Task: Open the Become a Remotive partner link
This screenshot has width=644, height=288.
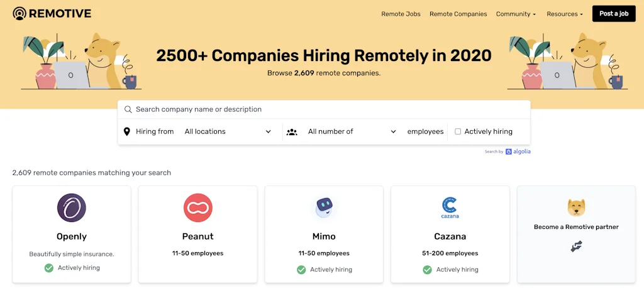Action: pyautogui.click(x=576, y=227)
